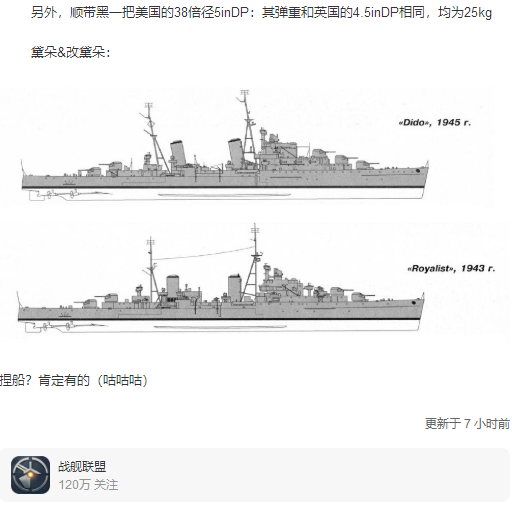Click the Royalist's tall foremast
This screenshot has width=517, height=514.
[253, 263]
